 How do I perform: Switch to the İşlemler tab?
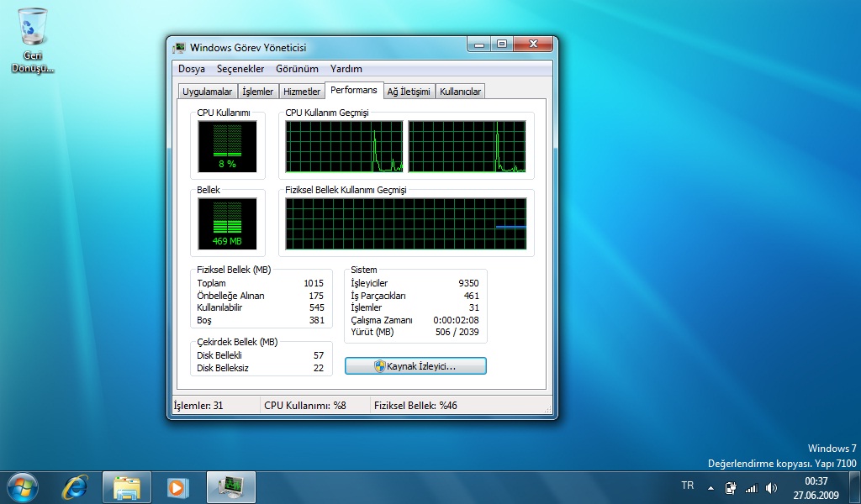[x=258, y=92]
